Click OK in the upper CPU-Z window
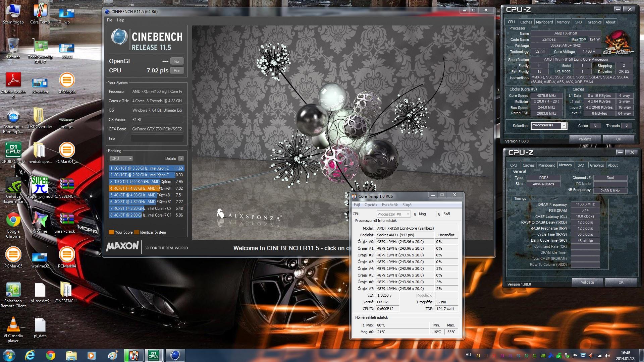Image resolution: width=644 pixels, height=362 pixels. pos(619,139)
